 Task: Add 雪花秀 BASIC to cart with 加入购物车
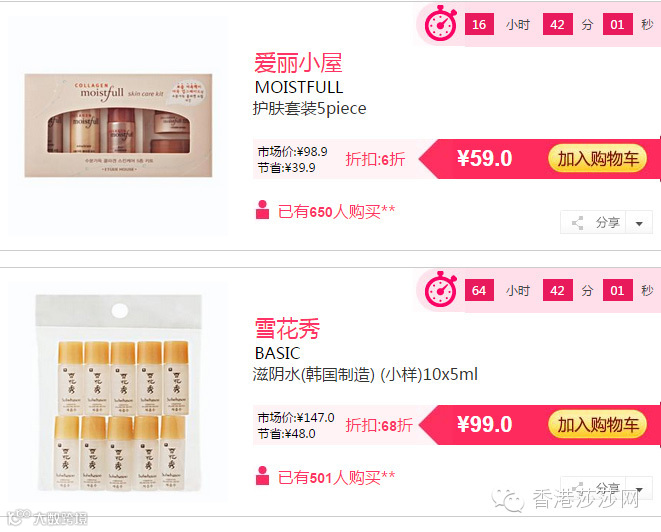tap(597, 425)
